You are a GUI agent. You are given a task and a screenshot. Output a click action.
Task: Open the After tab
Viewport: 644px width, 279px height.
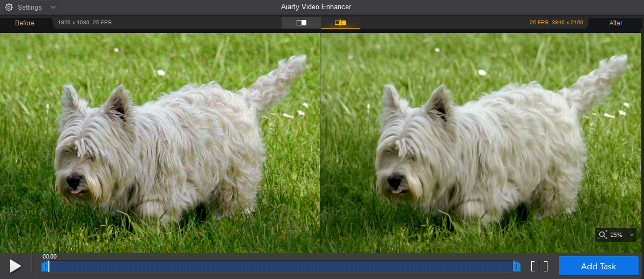(615, 23)
